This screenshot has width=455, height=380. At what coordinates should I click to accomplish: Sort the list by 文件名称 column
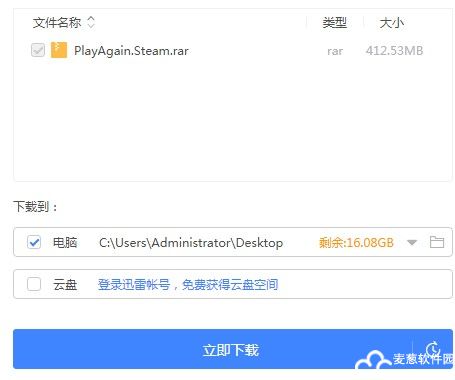(91, 23)
